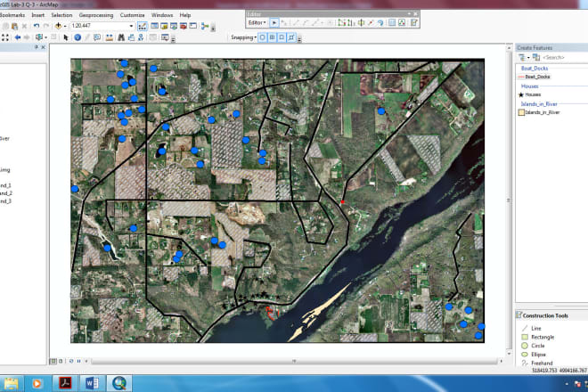This screenshot has height=392, width=588.
Task: Click the Find binoculars icon
Action: click(x=121, y=37)
